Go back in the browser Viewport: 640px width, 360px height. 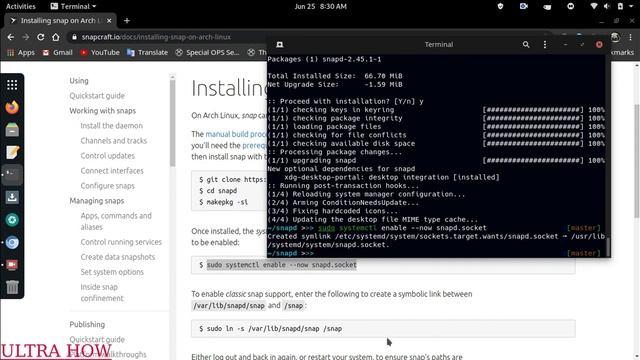(x=11, y=37)
